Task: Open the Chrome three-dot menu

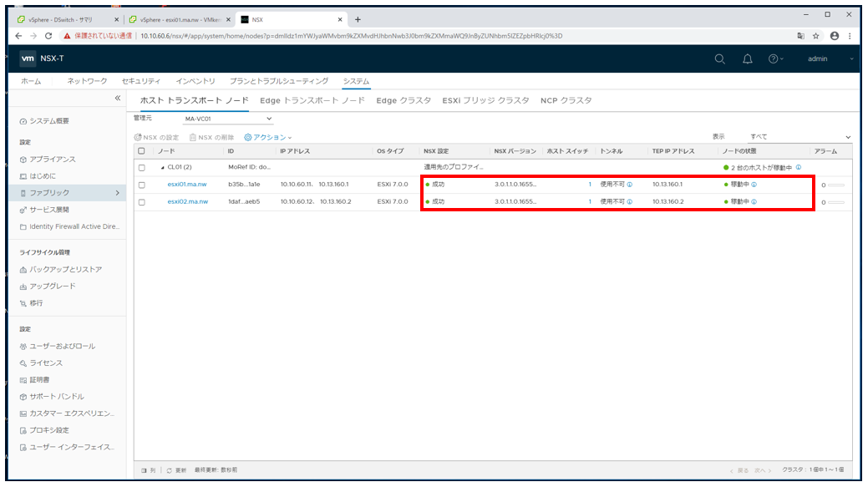Action: tap(850, 36)
